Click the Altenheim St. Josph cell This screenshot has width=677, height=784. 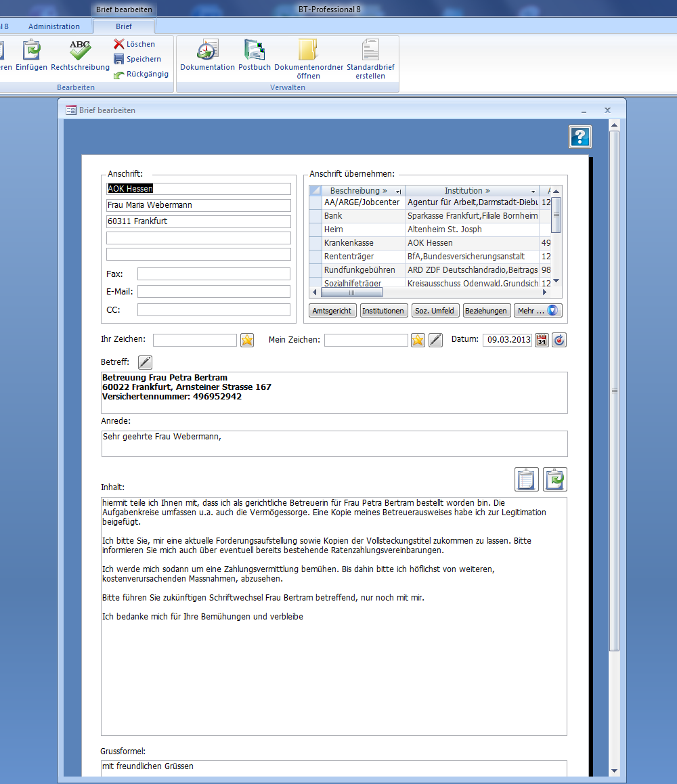472,229
